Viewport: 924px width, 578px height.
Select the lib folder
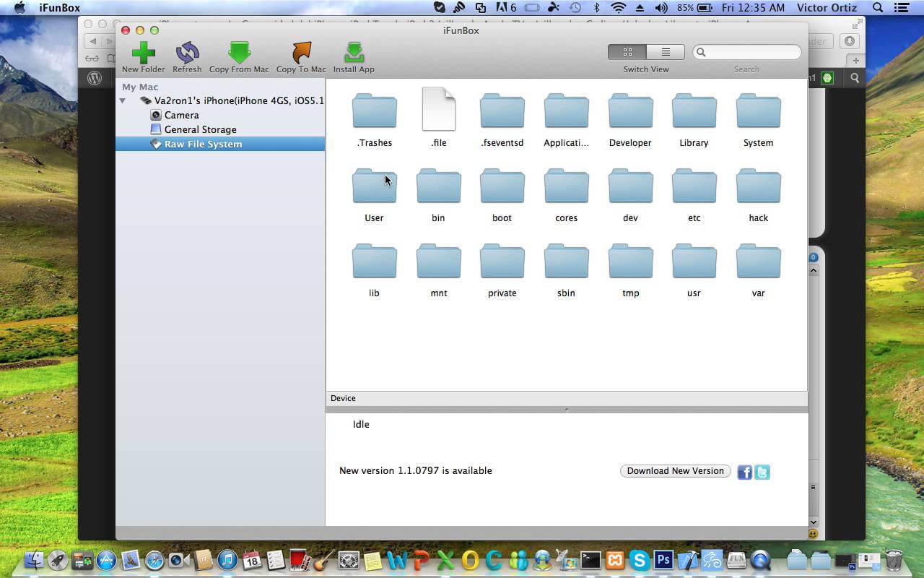[374, 262]
